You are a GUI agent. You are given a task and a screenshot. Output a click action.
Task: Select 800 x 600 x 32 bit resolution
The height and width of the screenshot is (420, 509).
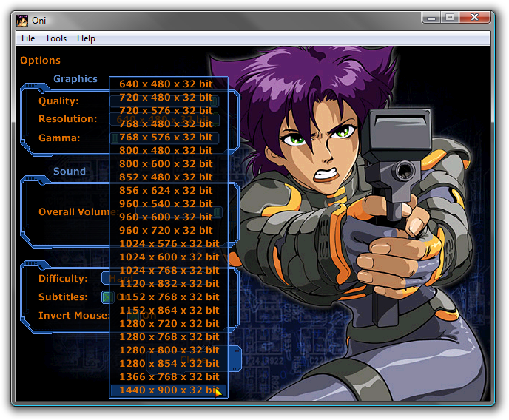[169, 163]
